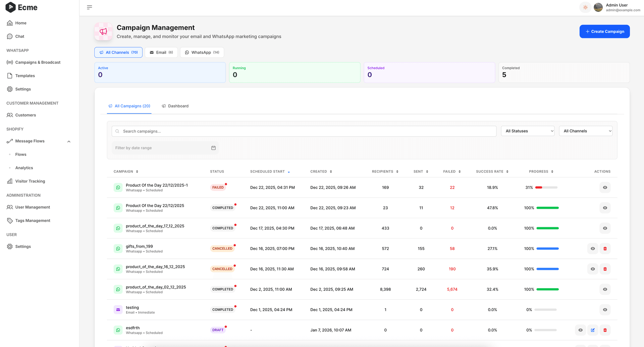The image size is (644, 347).
Task: Open the All Channels filter dropdown
Action: (x=586, y=131)
